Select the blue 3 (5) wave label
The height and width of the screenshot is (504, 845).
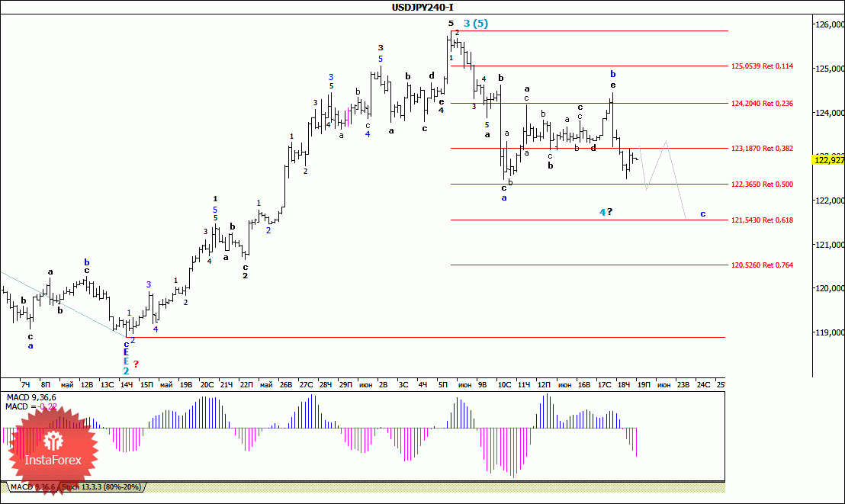click(476, 23)
